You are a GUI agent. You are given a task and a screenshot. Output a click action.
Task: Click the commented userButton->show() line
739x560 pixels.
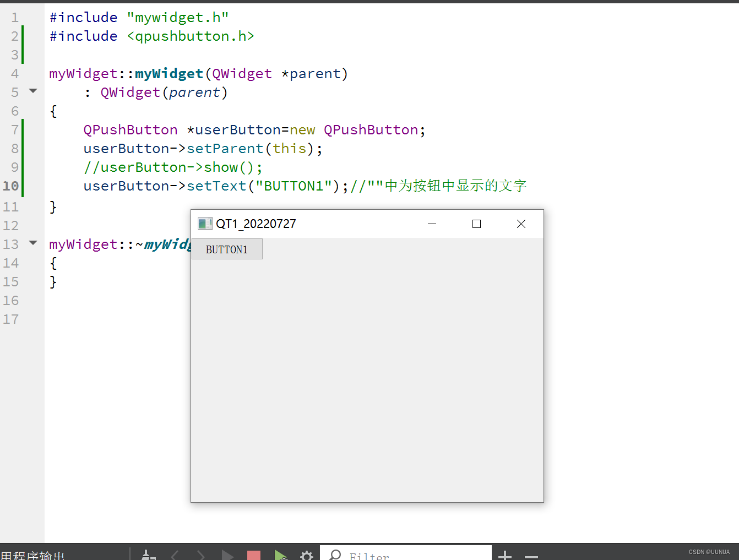173,167
